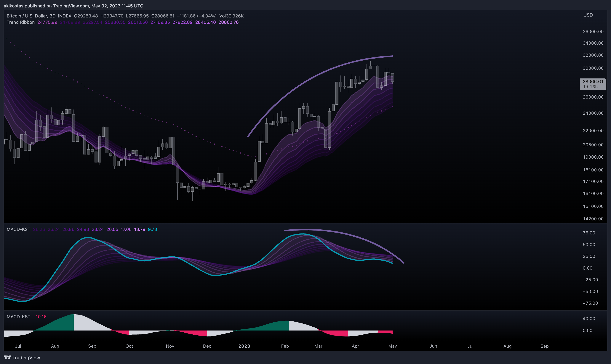Click the 36000.00 price axis label
611x364 pixels.
593,32
